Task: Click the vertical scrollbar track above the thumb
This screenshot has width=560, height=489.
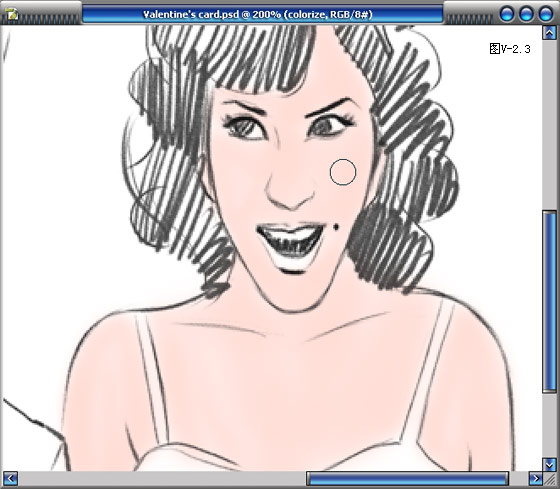Action: click(x=550, y=125)
